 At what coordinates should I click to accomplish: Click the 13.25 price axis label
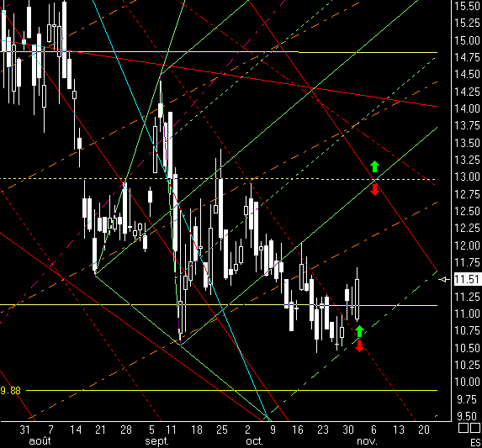467,160
